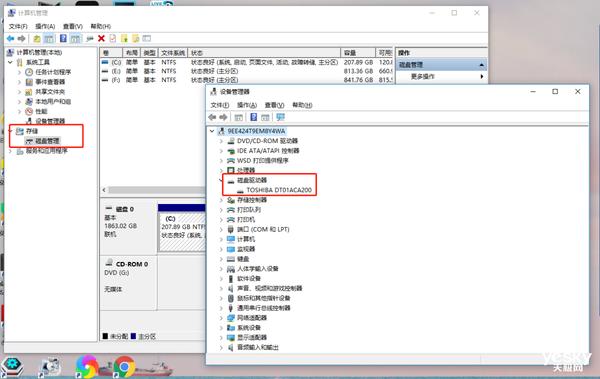This screenshot has width=600, height=379.
Task: Click the up-one-level folder icon in Computer Management
Action: 37,39
